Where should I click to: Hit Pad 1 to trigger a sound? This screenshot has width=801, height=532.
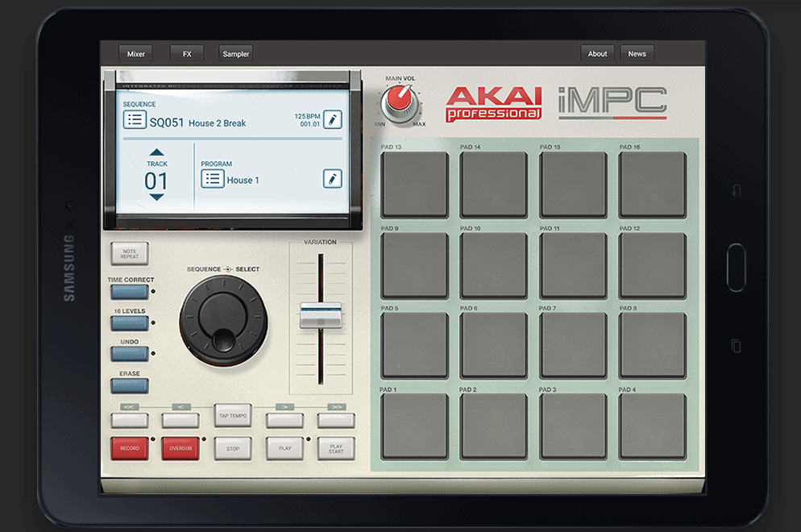[x=414, y=425]
